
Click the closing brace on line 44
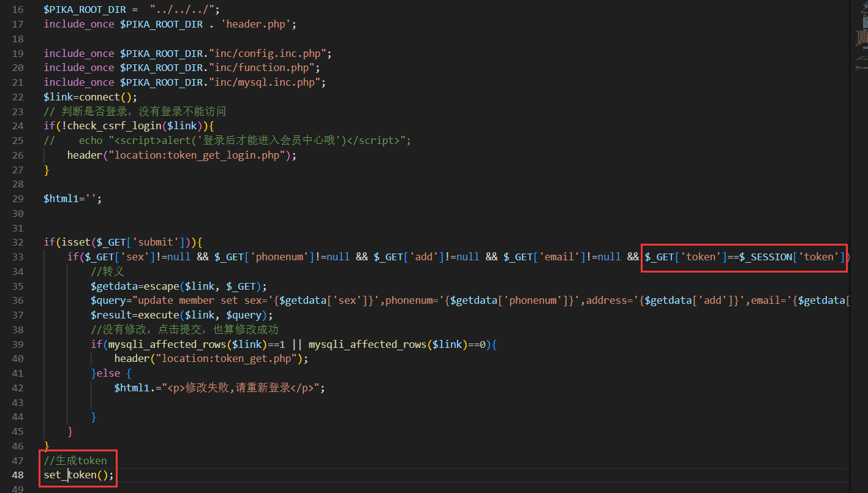[x=94, y=417]
